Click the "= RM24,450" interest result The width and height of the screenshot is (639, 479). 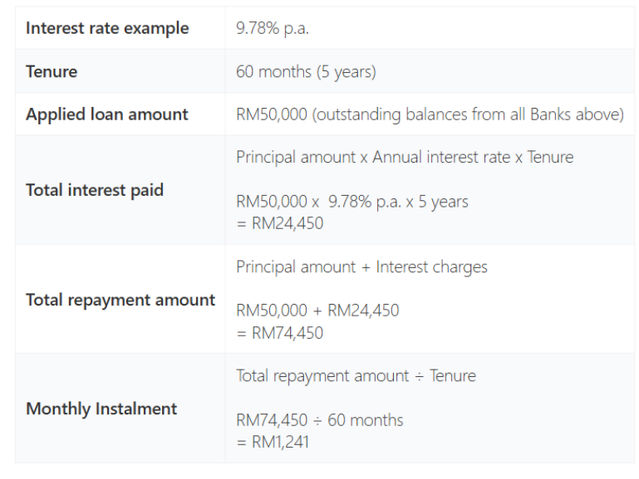(x=279, y=223)
